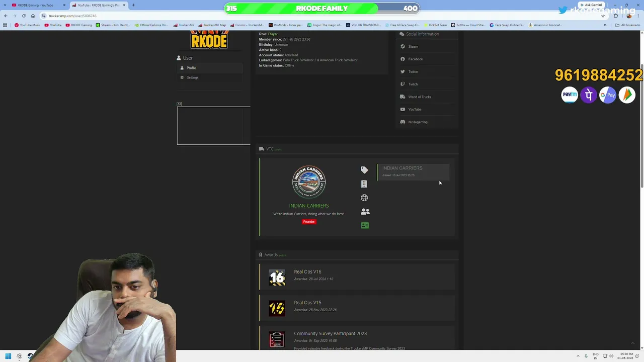Viewport: 644px width, 362px height.
Task: View site information icon in address bar
Action: [x=44, y=16]
